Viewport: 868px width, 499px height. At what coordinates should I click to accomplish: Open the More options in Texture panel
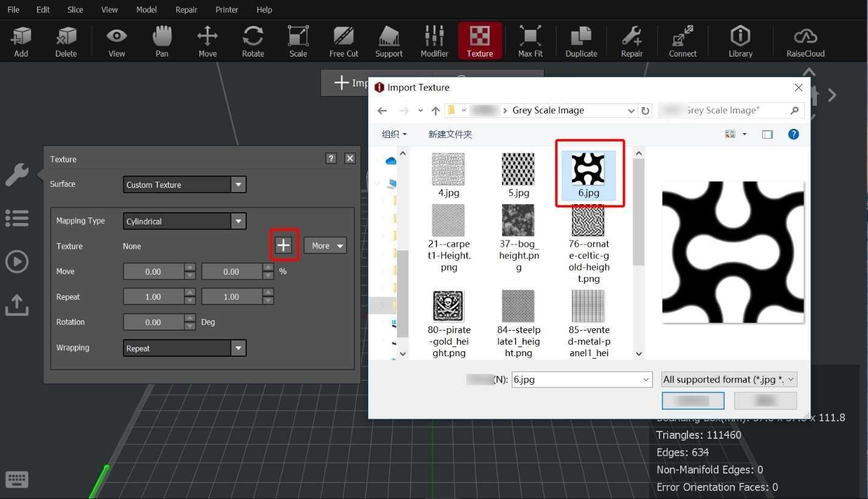[x=325, y=245]
